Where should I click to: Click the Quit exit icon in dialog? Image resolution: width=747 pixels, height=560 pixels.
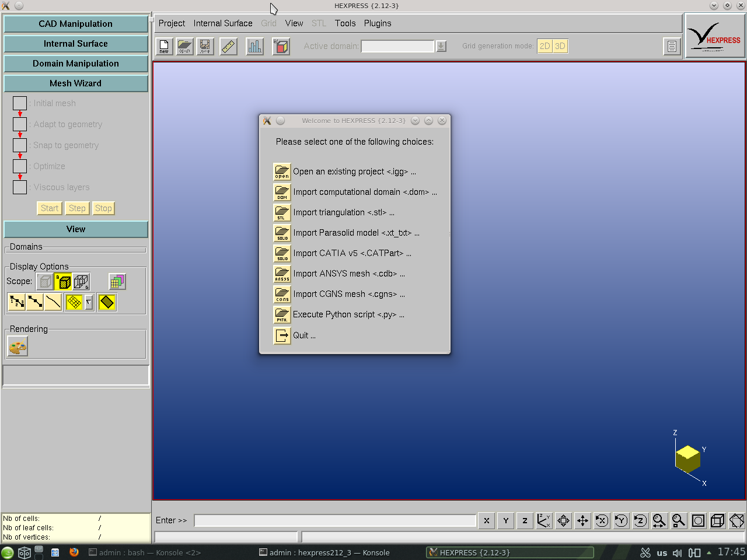pyautogui.click(x=282, y=335)
